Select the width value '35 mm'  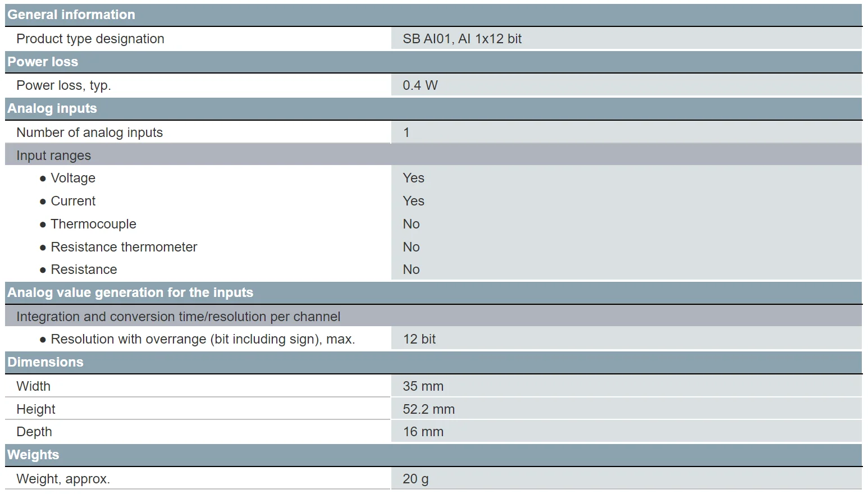click(423, 386)
